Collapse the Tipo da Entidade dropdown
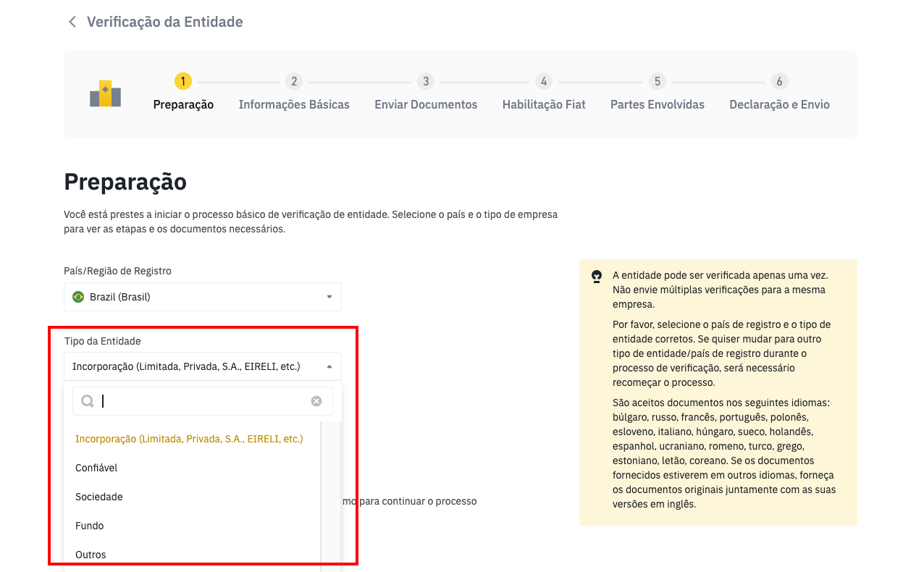This screenshot has width=924, height=572. coord(203,366)
